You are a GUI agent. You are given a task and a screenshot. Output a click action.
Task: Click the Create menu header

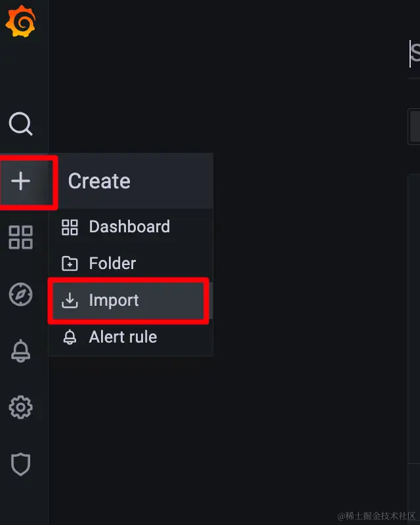[x=99, y=180]
